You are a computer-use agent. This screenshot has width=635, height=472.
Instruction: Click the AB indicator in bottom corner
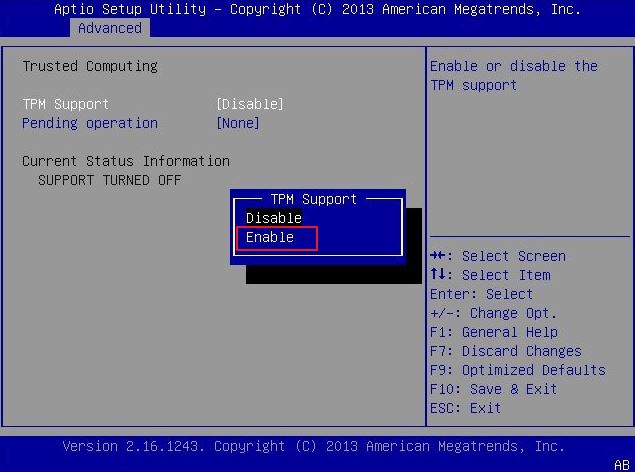622,466
